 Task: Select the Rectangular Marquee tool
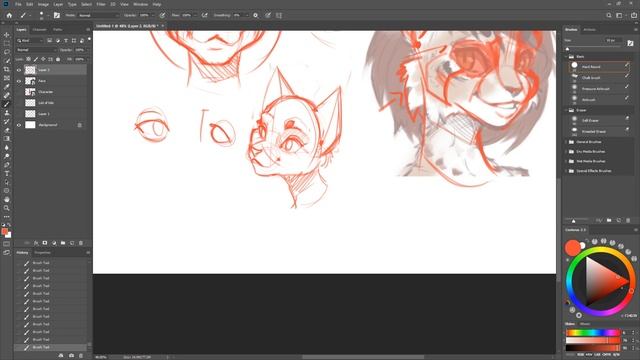click(7, 43)
